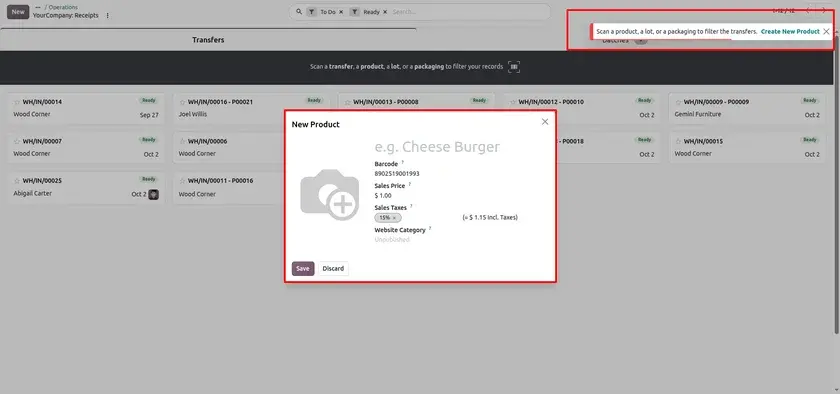Go to Operations breadcrumb

pos(63,8)
